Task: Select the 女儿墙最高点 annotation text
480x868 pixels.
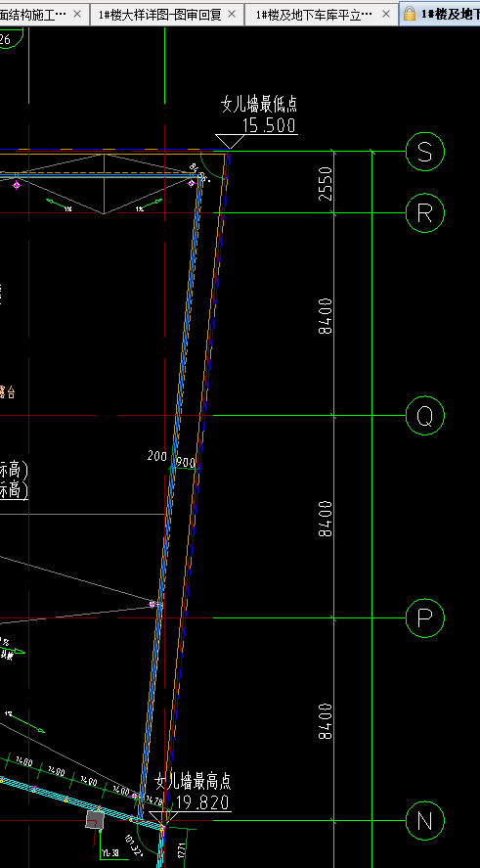Action: 193,782
